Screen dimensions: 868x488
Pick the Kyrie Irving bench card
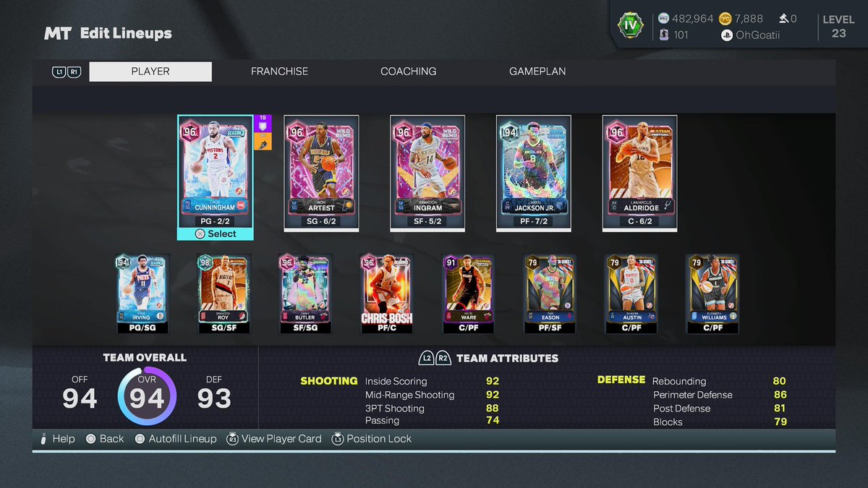click(x=142, y=294)
